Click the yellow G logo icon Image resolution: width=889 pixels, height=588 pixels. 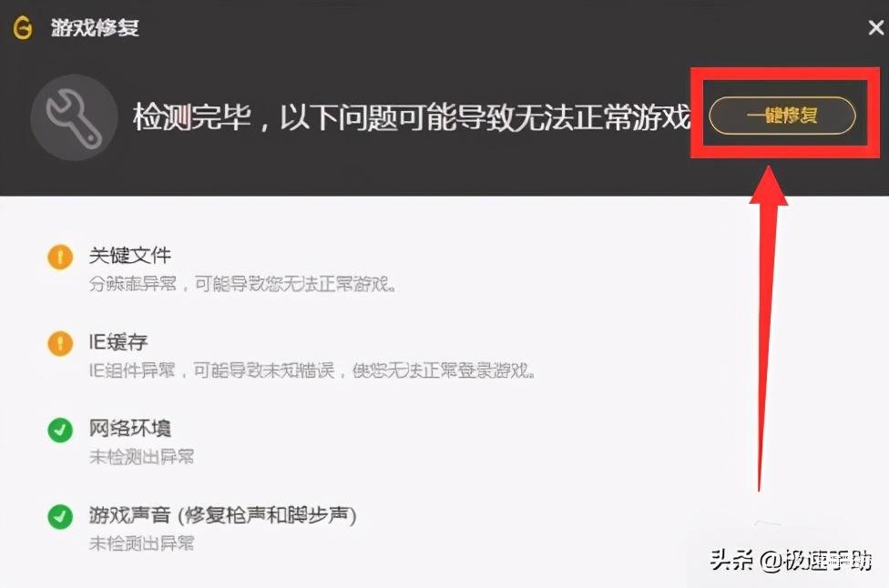(x=23, y=27)
